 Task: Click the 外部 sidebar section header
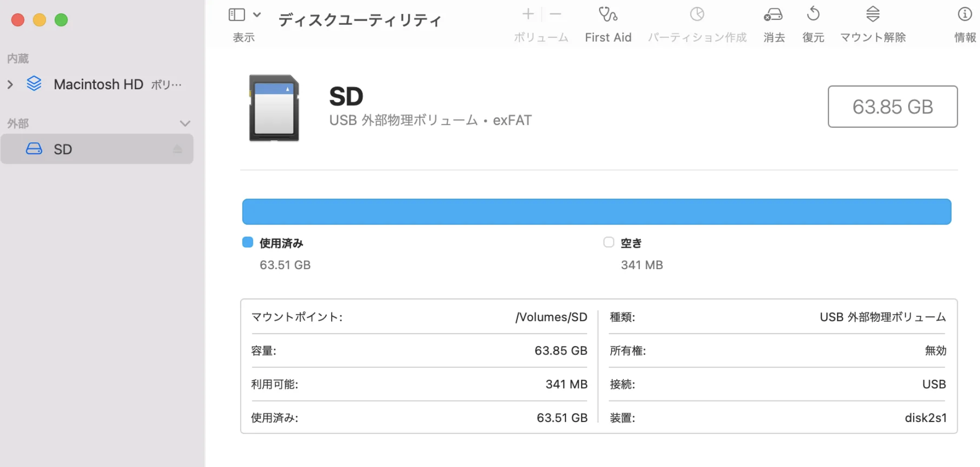[x=18, y=123]
